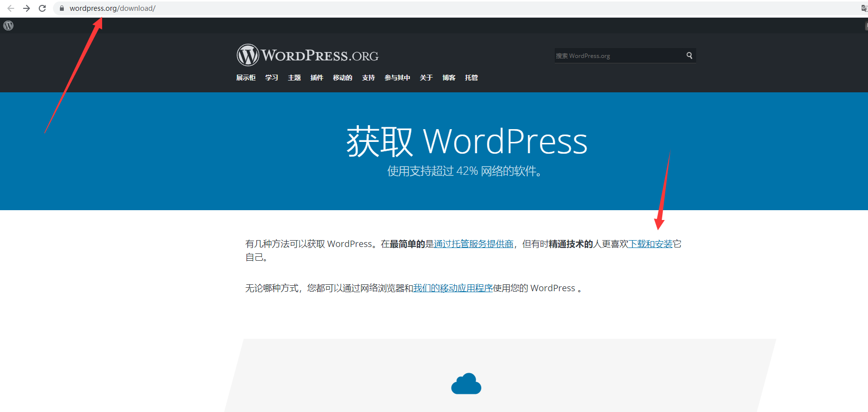Open the 托管 menu item
This screenshot has width=868, height=412.
tap(471, 78)
